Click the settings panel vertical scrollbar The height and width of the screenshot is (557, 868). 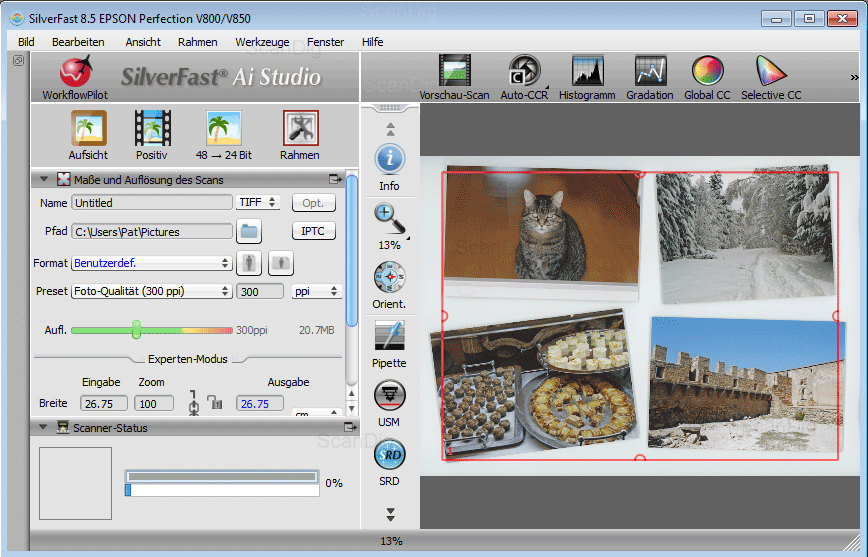[352, 249]
